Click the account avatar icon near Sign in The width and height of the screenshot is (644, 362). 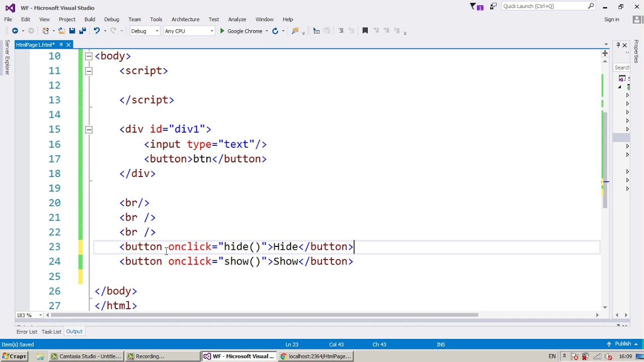tap(637, 20)
